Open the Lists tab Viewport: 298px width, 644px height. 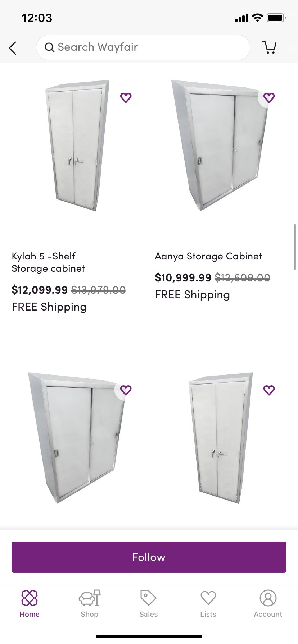[x=208, y=604]
